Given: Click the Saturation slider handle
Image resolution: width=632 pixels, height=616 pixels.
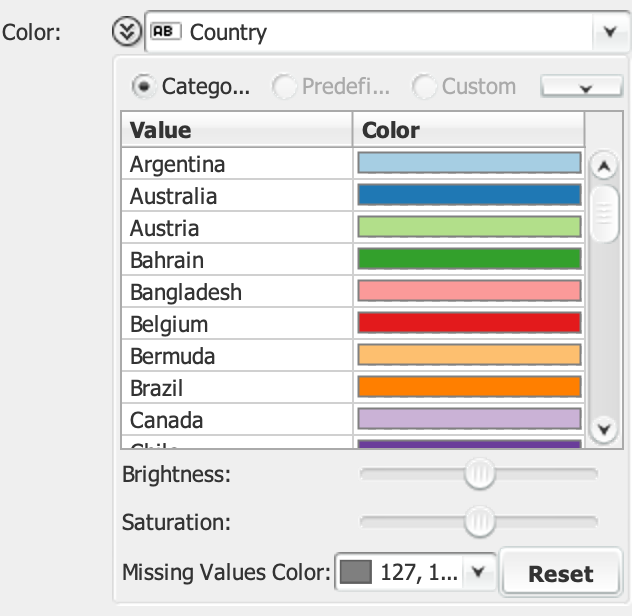Looking at the screenshot, I should coord(481,521).
